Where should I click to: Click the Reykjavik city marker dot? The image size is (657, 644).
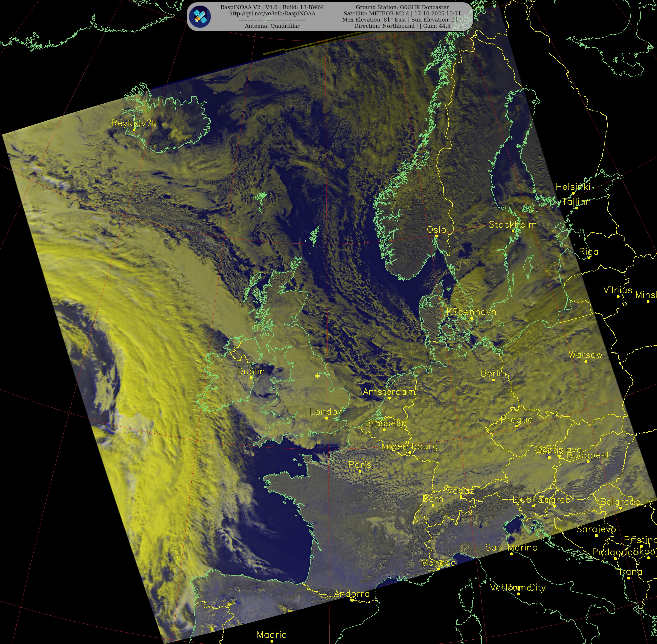coord(134,130)
